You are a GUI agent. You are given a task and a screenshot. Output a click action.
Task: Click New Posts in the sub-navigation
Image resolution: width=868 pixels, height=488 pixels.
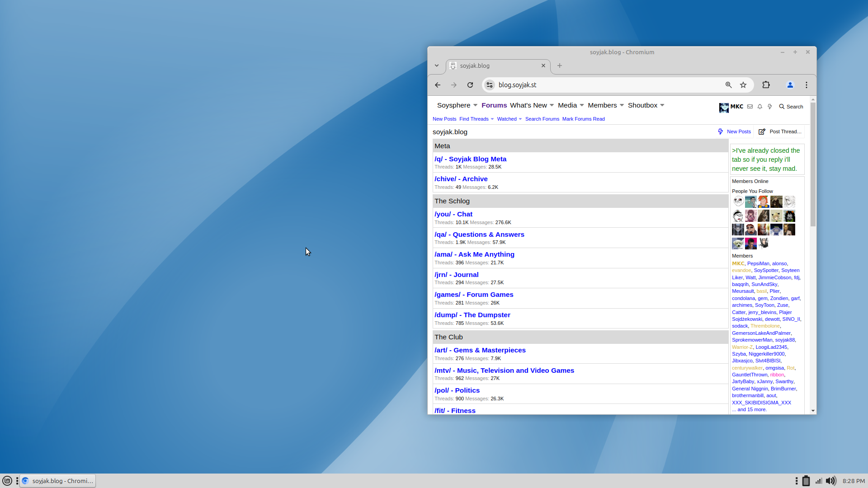point(444,119)
